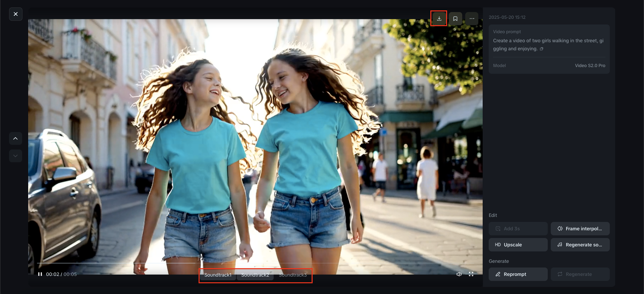Click Regenerate soundtrack button
This screenshot has height=294, width=644.
click(580, 245)
